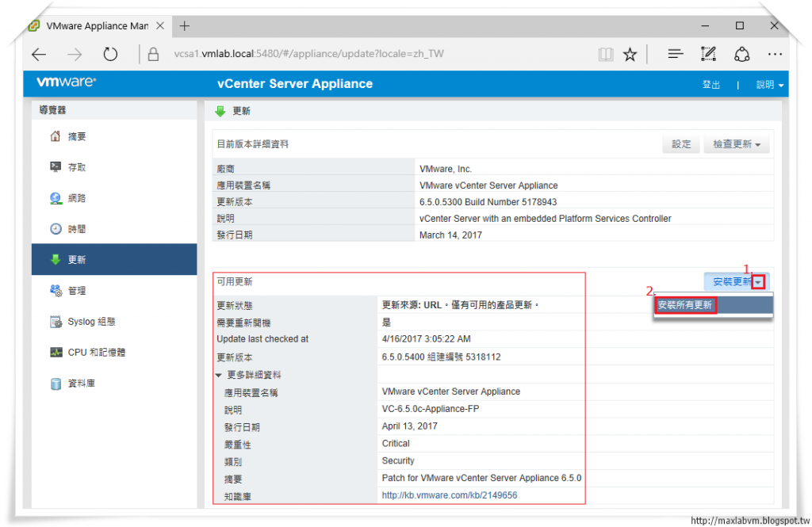Open the 存取 navigator item

pyautogui.click(x=114, y=166)
